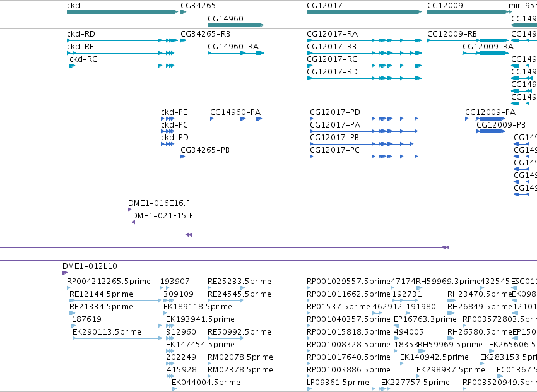
Task: Click protein CG14960-PA
Action: [x=236, y=119]
